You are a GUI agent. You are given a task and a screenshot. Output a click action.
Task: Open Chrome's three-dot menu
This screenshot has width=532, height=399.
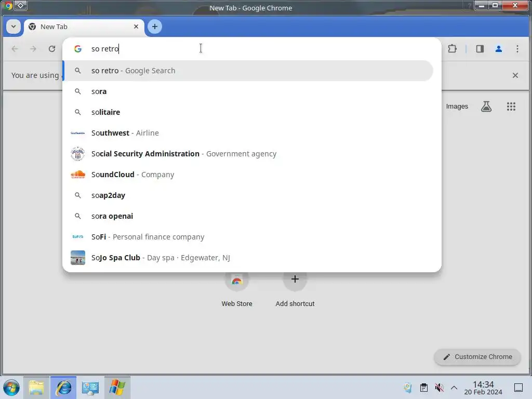[x=517, y=49]
